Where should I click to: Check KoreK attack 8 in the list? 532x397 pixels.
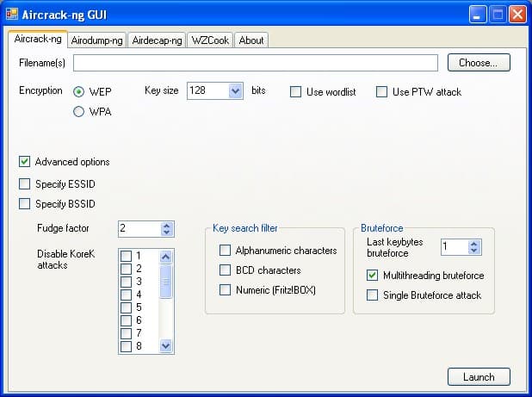click(127, 346)
